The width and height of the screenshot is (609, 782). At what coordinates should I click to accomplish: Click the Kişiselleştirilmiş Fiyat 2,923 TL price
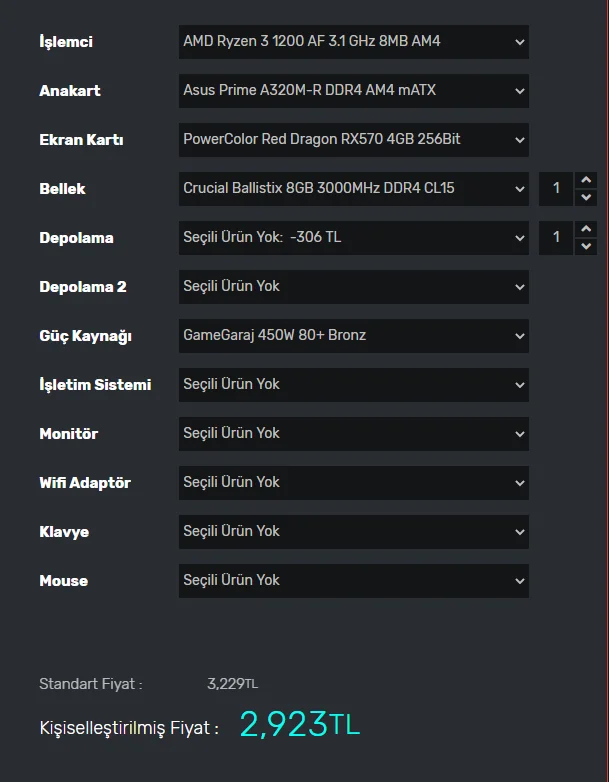[x=299, y=724]
